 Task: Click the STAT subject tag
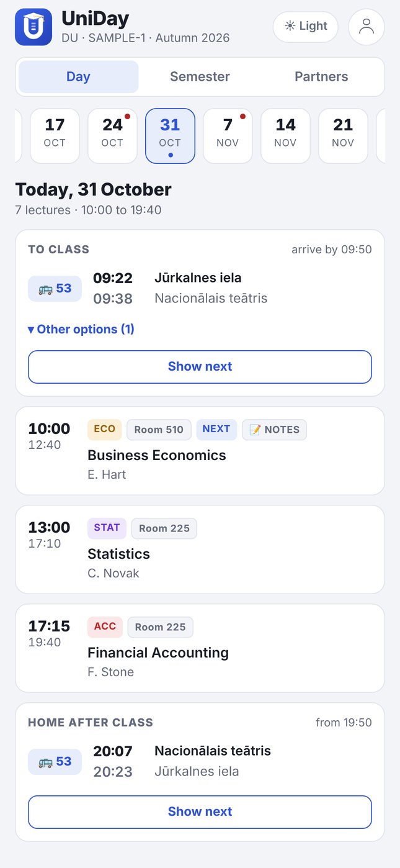coord(107,528)
